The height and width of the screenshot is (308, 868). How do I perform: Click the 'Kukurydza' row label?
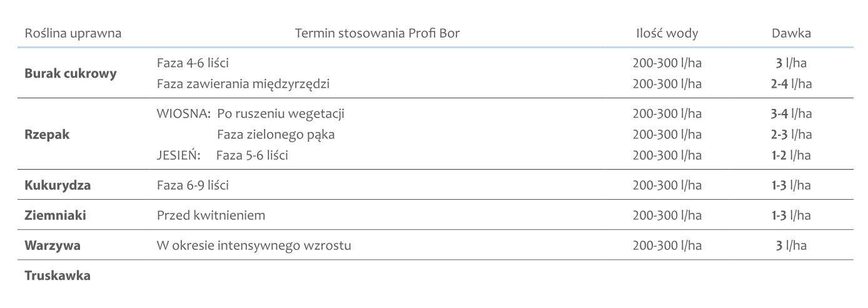(58, 185)
